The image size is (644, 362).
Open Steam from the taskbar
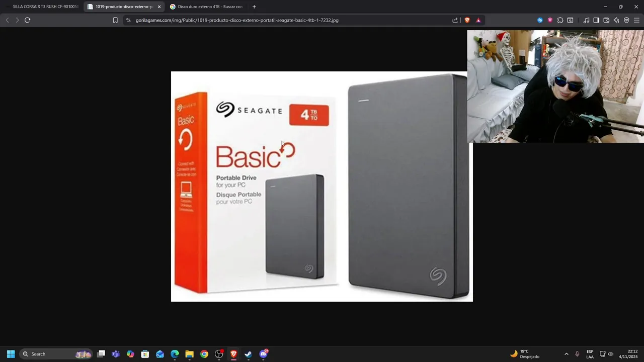248,354
